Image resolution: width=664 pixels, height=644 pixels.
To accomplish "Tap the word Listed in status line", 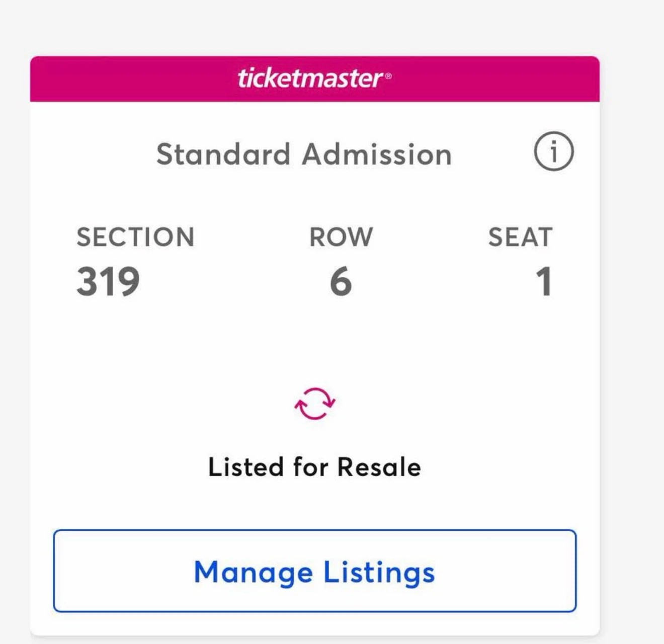I will click(246, 467).
